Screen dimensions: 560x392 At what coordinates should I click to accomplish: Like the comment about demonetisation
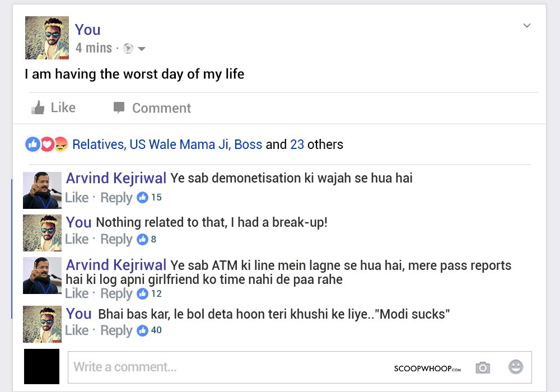[76, 198]
